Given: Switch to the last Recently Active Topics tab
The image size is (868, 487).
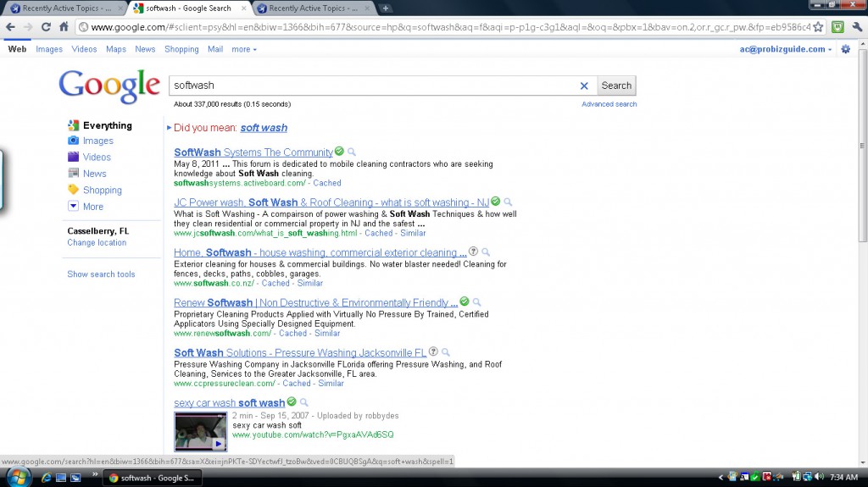Looking at the screenshot, I should point(313,8).
